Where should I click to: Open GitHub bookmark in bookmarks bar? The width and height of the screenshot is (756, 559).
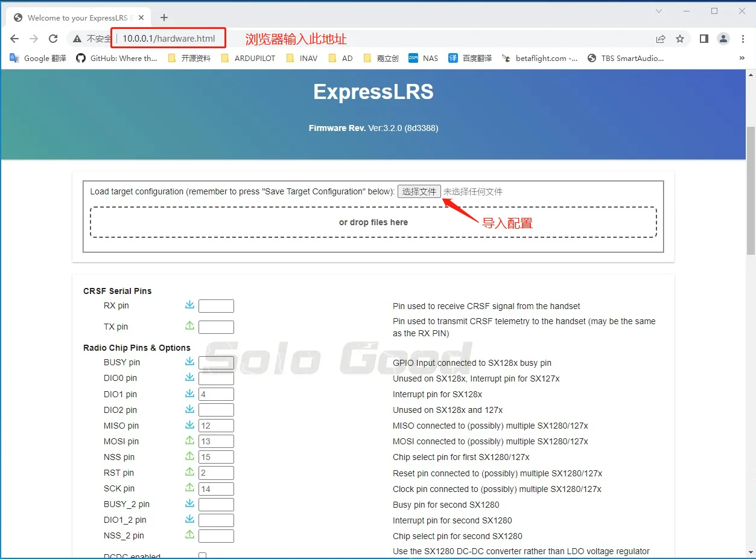click(116, 59)
